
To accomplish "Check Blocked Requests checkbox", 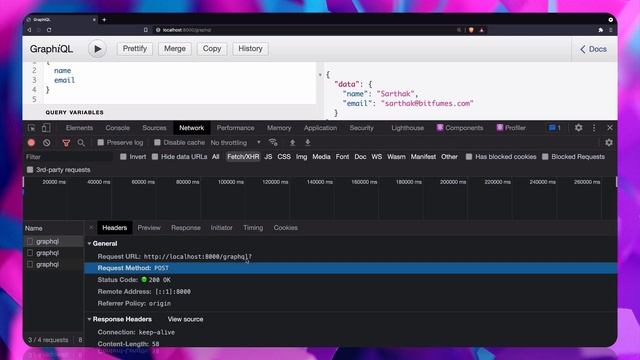I will pyautogui.click(x=545, y=157).
